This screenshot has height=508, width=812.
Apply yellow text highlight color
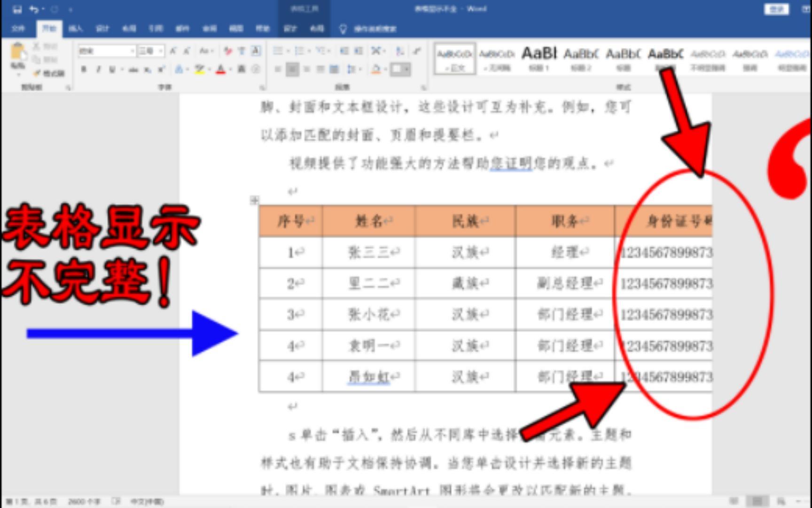coord(200,70)
